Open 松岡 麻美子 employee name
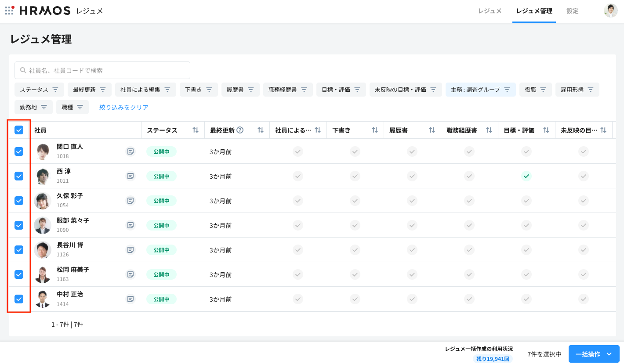This screenshot has width=624, height=364. coord(73,270)
